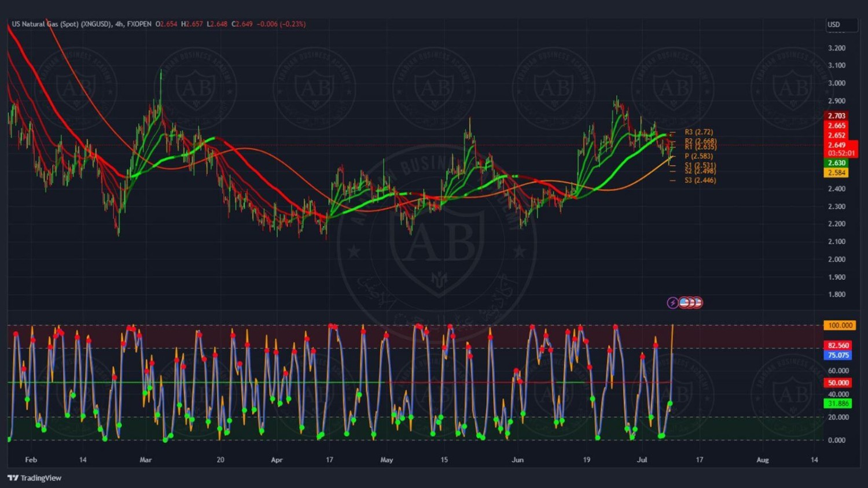Click the rightmost US flag event icon
The height and width of the screenshot is (488, 868).
point(698,302)
